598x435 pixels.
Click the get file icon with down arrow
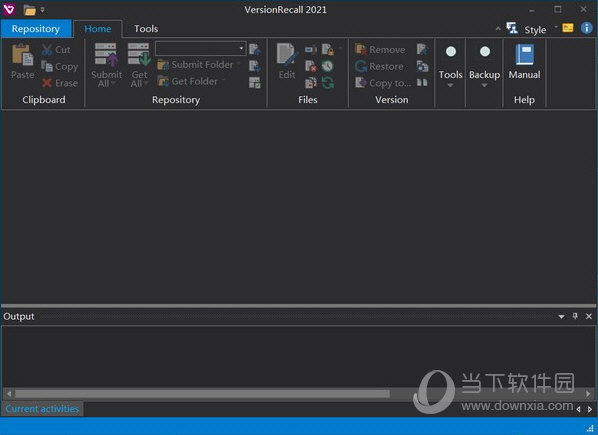(255, 66)
